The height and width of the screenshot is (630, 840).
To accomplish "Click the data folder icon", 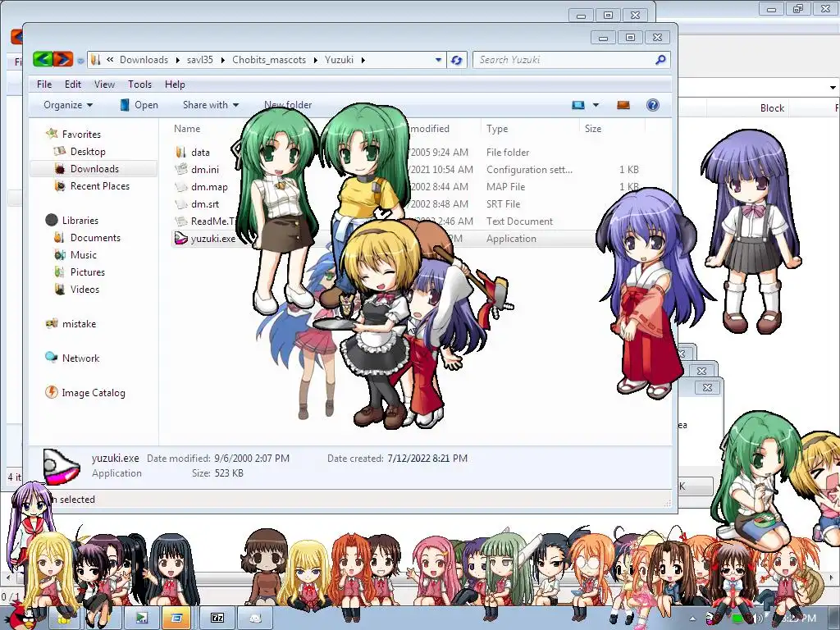I will (181, 152).
